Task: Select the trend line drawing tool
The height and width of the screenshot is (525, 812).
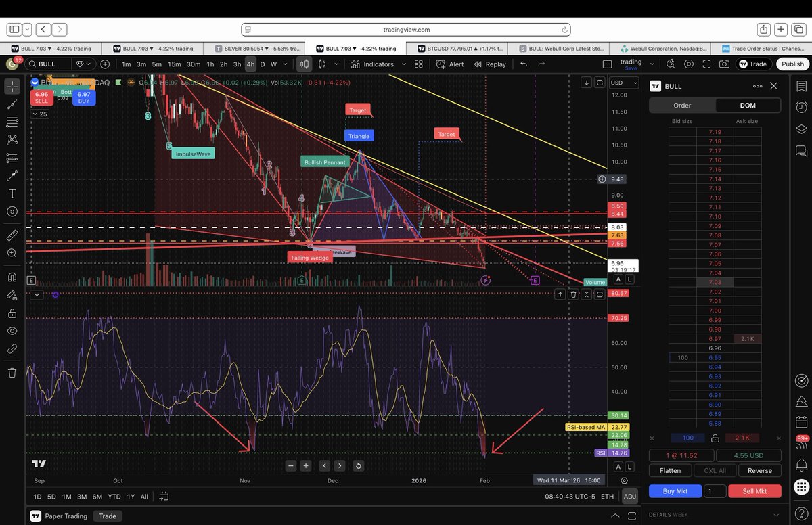Action: (12, 105)
